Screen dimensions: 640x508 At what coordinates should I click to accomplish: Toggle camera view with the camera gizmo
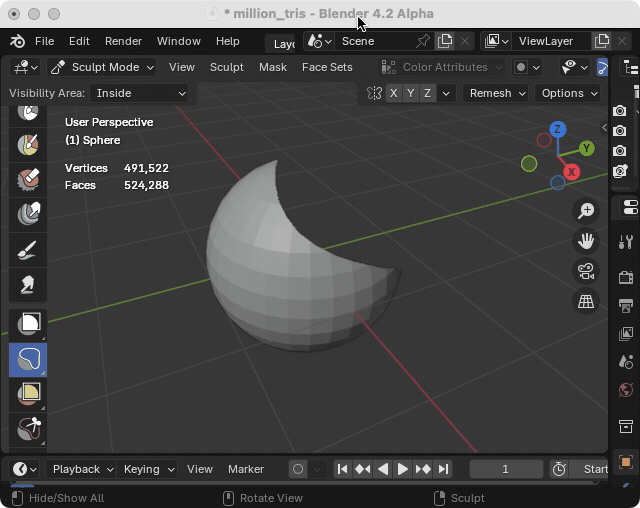586,271
